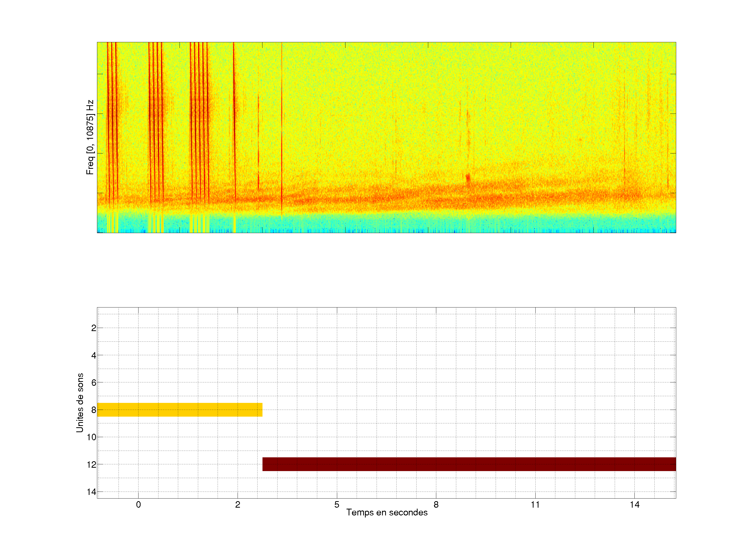747x560 pixels.
Task: Click the y-axis tick label 8
Action: click(x=94, y=410)
